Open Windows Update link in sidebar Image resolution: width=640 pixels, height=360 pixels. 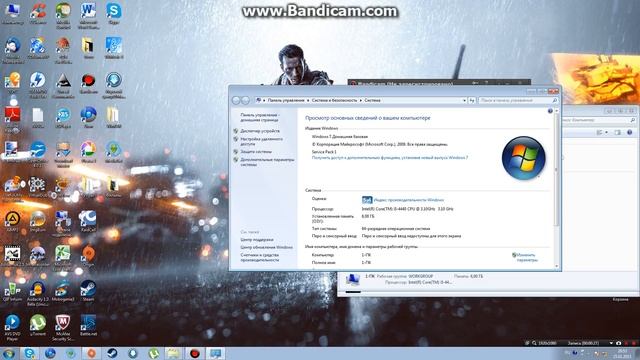tap(267, 247)
